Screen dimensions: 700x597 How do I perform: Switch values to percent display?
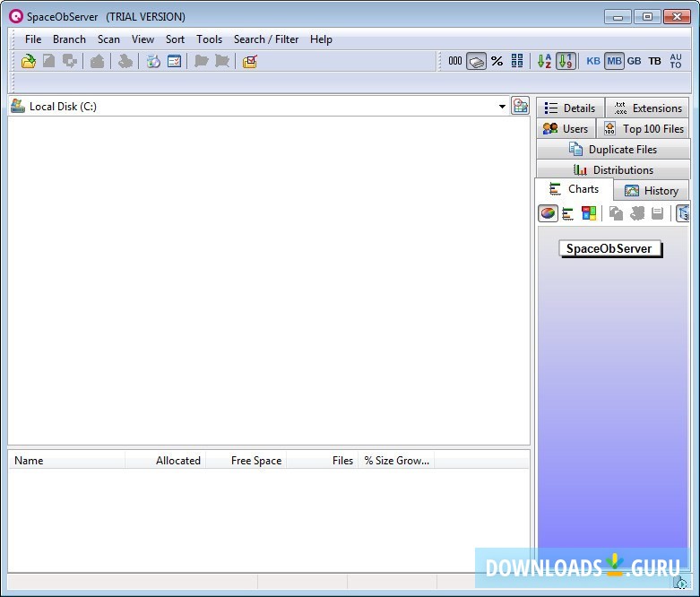click(497, 61)
